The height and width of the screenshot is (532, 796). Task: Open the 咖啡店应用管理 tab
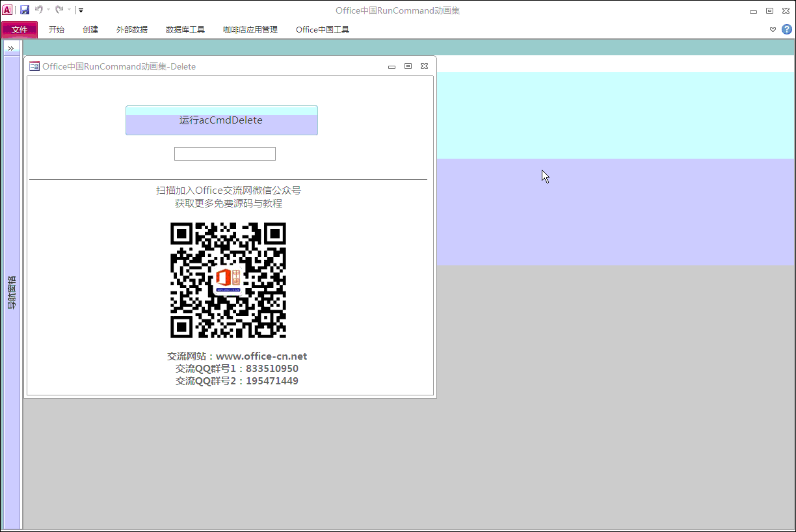[x=250, y=29]
